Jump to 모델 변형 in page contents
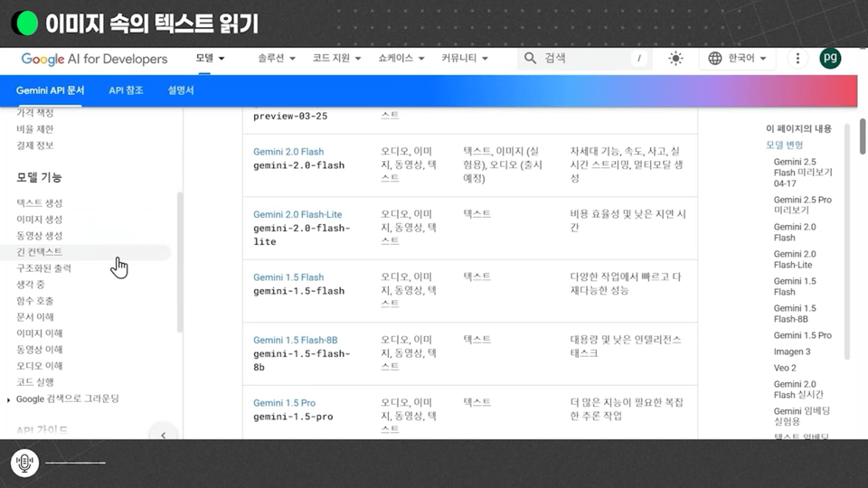Image resolution: width=868 pixels, height=488 pixels. [785, 145]
